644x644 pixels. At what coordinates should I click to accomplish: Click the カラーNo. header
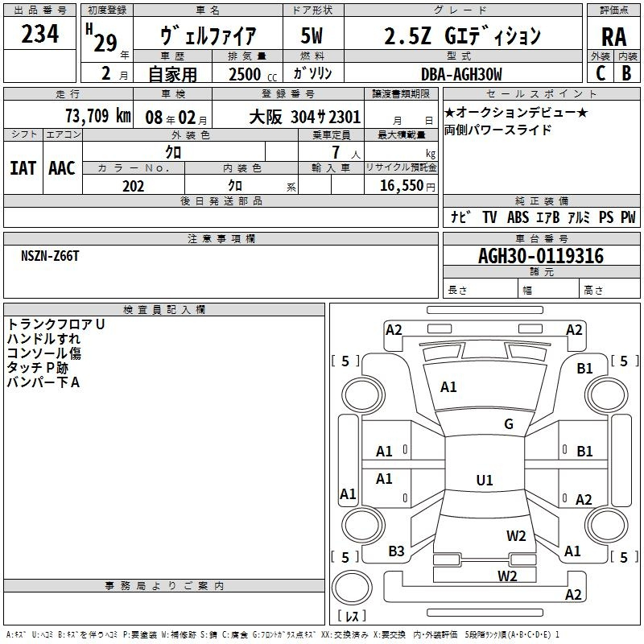pos(134,167)
